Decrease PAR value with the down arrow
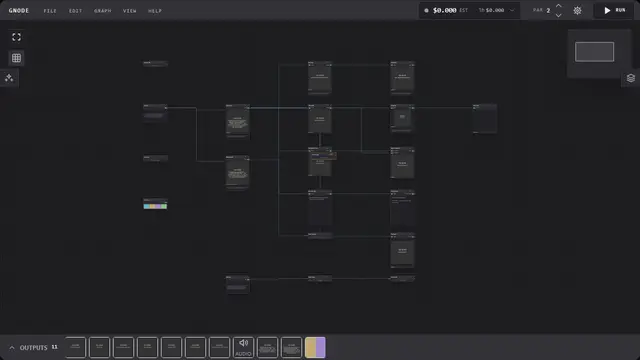Viewport: 640px width, 360px height. (x=558, y=15)
